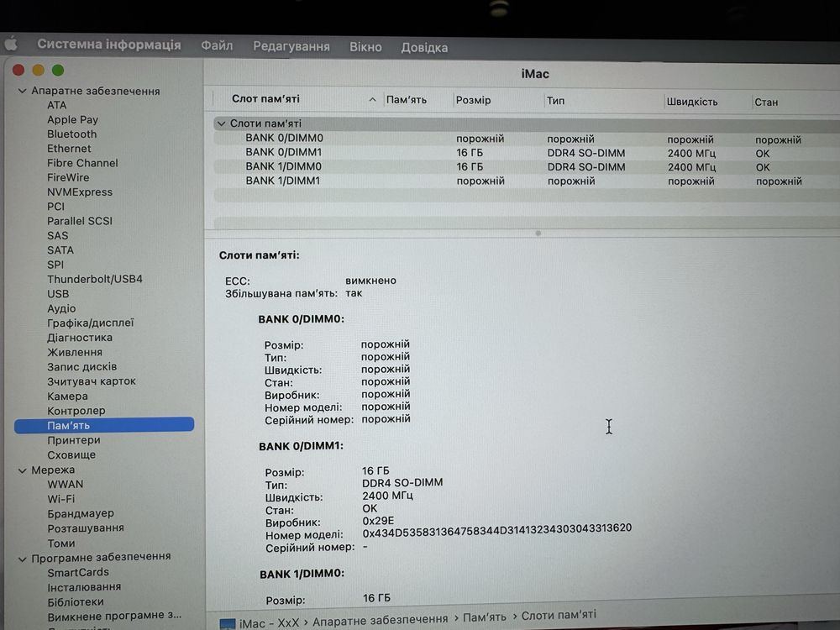Select Parallel SCSI in the sidebar
This screenshot has height=630, width=840.
click(x=80, y=221)
